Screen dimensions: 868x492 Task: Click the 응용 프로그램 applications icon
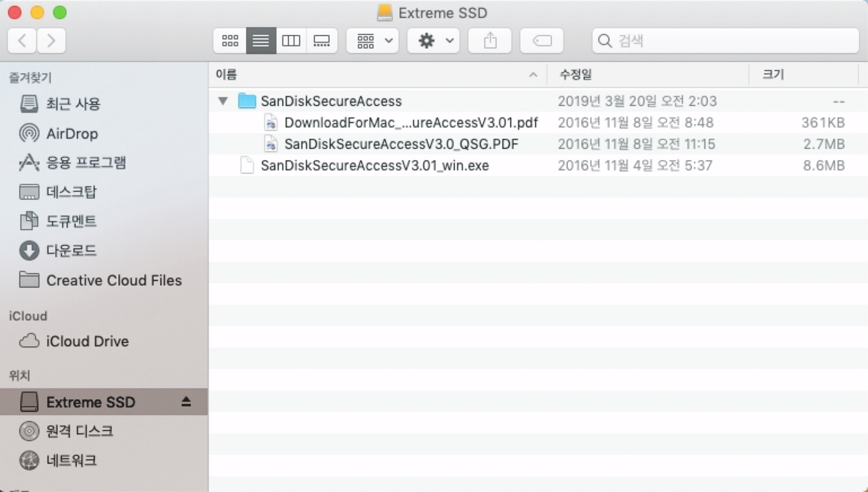tap(29, 162)
